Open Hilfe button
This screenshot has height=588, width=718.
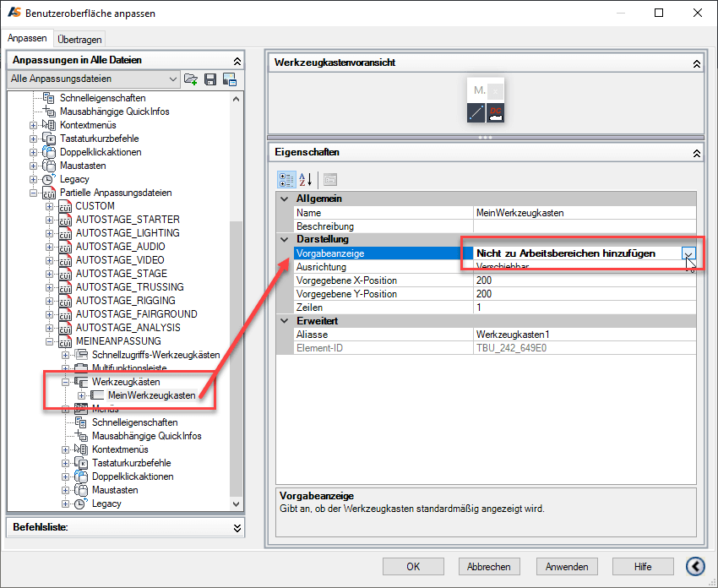point(643,567)
